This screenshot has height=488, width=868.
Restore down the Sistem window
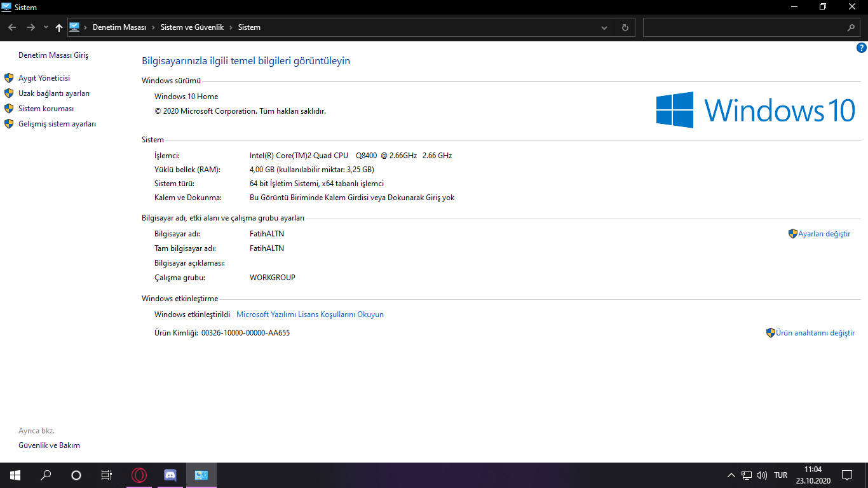(824, 6)
